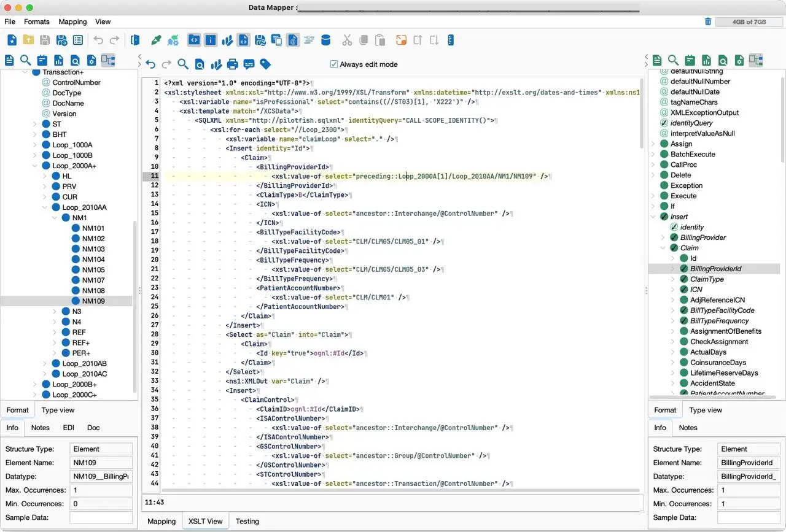This screenshot has height=532, width=786.
Task: Switch to the Mapping tab
Action: 161,521
